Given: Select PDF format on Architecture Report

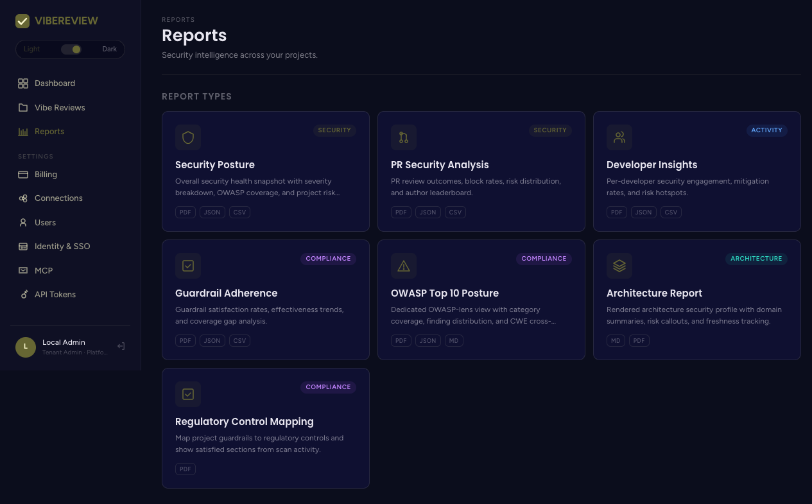Looking at the screenshot, I should 639,341.
